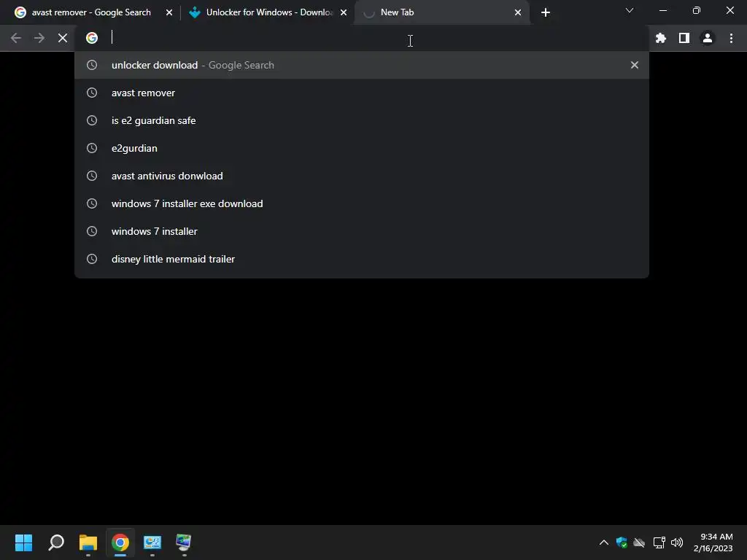
Task: Switch to the avast remover Google Search tab
Action: tap(93, 12)
